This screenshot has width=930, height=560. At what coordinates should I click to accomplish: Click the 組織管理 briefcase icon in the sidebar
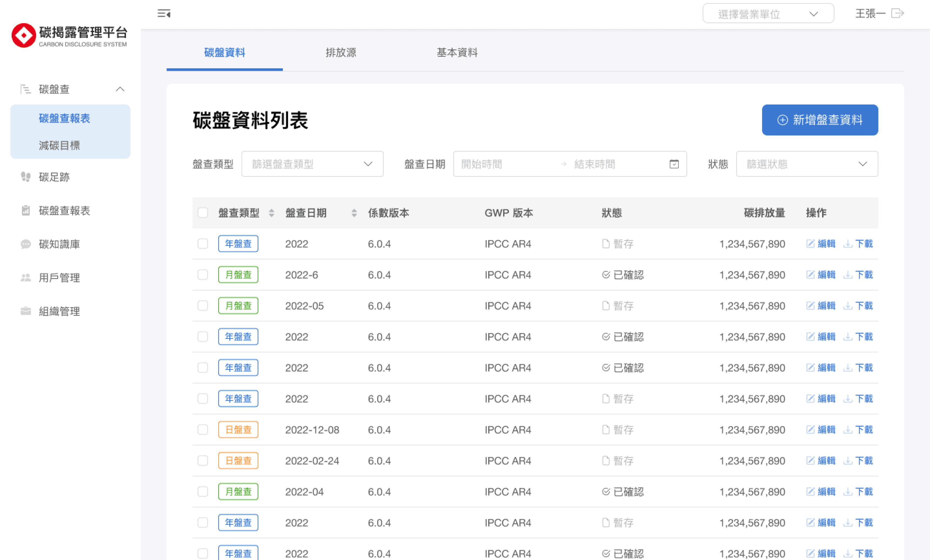(26, 311)
